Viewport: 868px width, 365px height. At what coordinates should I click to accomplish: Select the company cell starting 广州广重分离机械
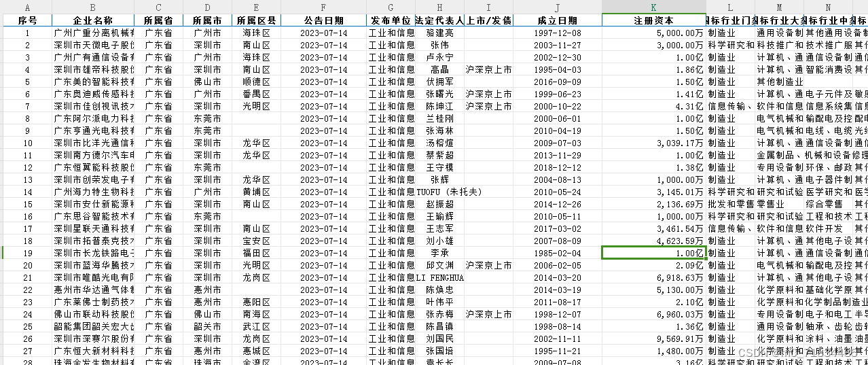[x=93, y=33]
